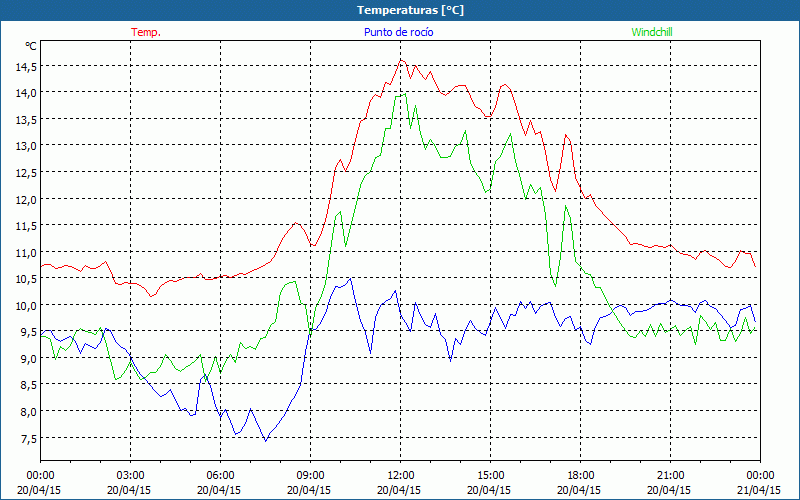Click the °C unit label on the y-axis
The height and width of the screenshot is (500, 800).
pos(31,46)
